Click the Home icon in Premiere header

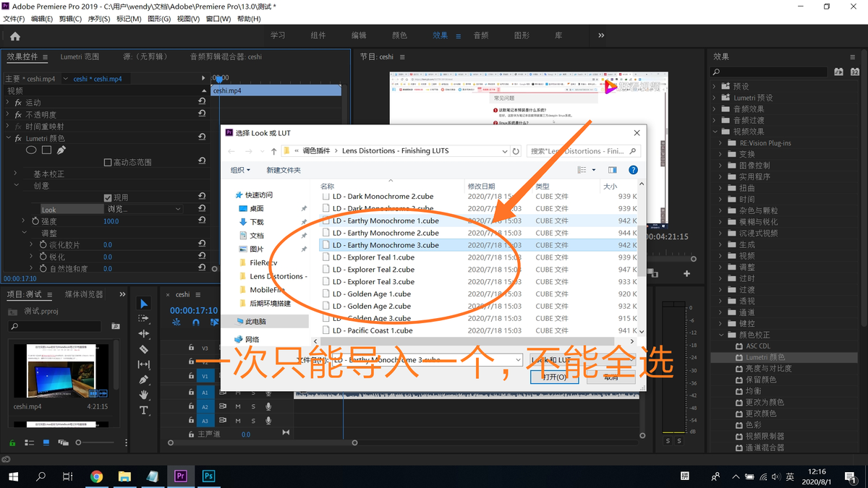click(x=15, y=36)
